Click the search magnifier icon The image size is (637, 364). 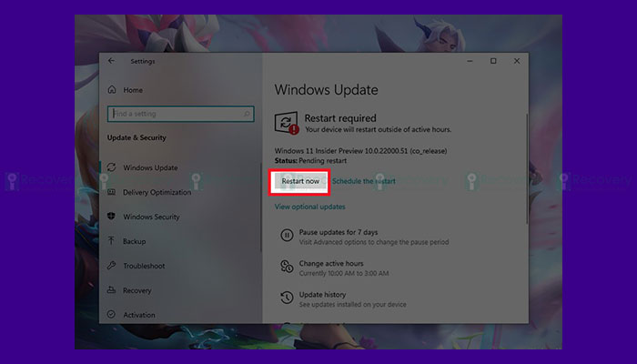point(247,114)
